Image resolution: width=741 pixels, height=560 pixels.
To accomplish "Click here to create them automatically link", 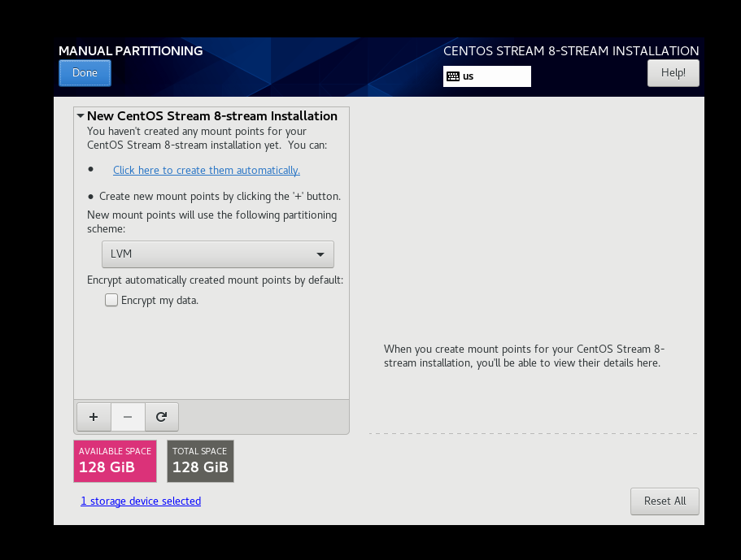I will point(207,171).
